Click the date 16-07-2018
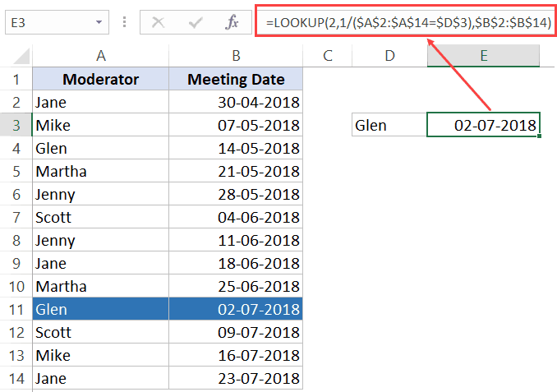This screenshot has width=557, height=392. coord(259,355)
